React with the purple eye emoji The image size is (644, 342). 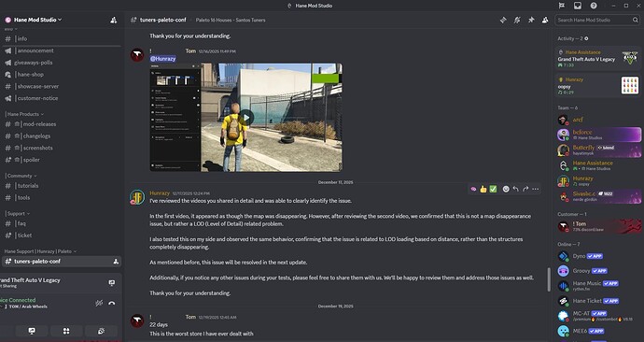click(x=473, y=189)
